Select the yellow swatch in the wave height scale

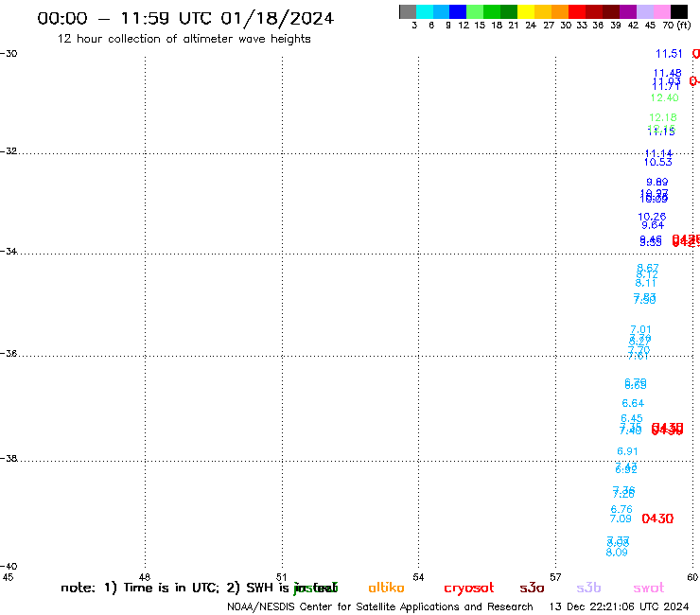(526, 11)
